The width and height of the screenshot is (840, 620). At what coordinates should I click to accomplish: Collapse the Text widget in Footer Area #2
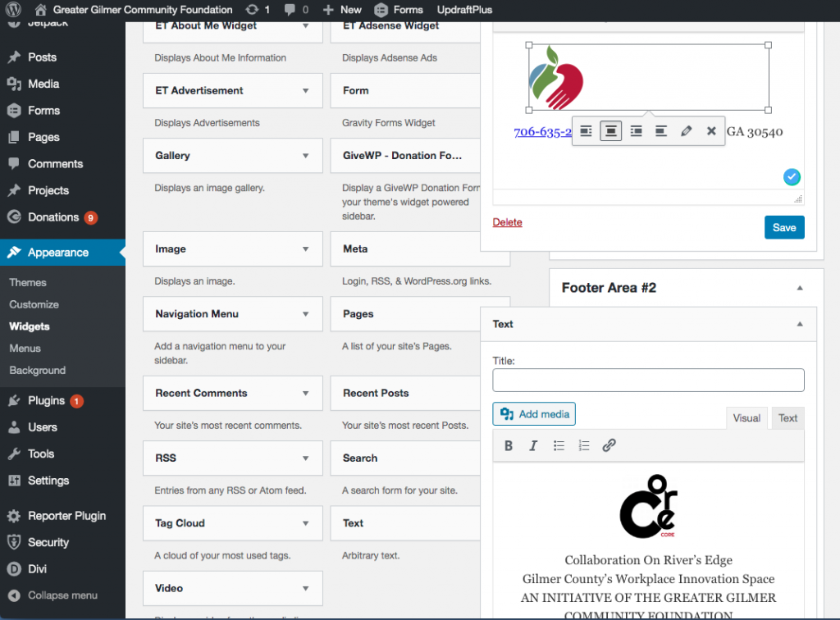tap(800, 324)
